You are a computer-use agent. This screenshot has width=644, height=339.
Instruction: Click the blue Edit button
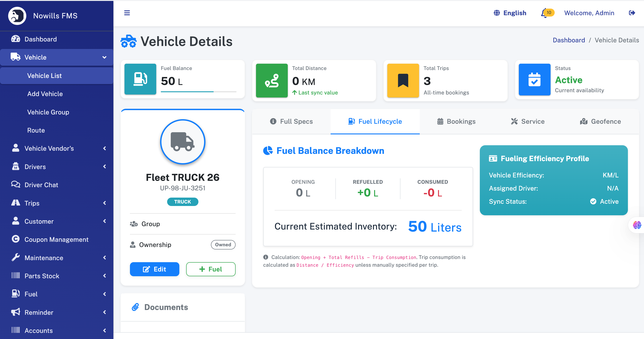point(154,269)
